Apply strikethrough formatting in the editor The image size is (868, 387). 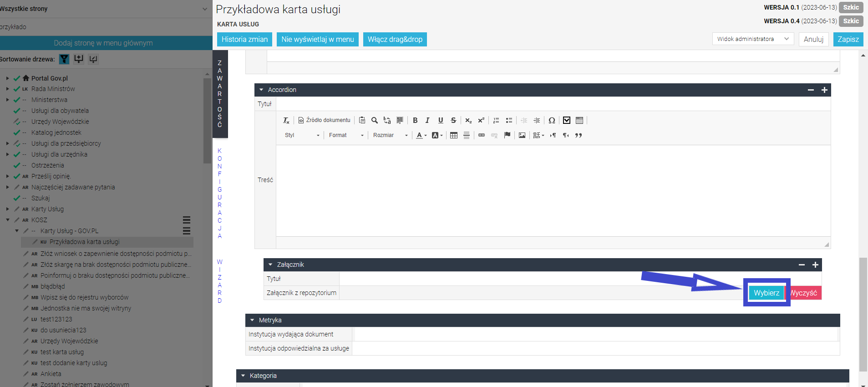[453, 120]
